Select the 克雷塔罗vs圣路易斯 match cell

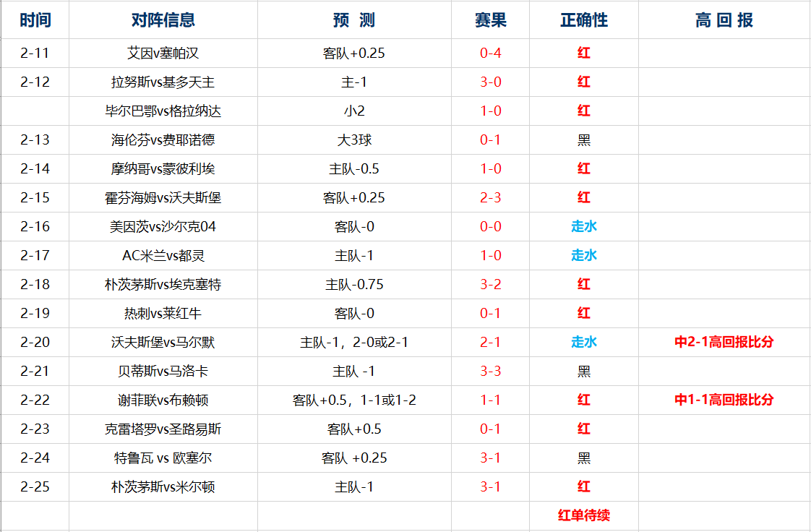[x=163, y=429]
